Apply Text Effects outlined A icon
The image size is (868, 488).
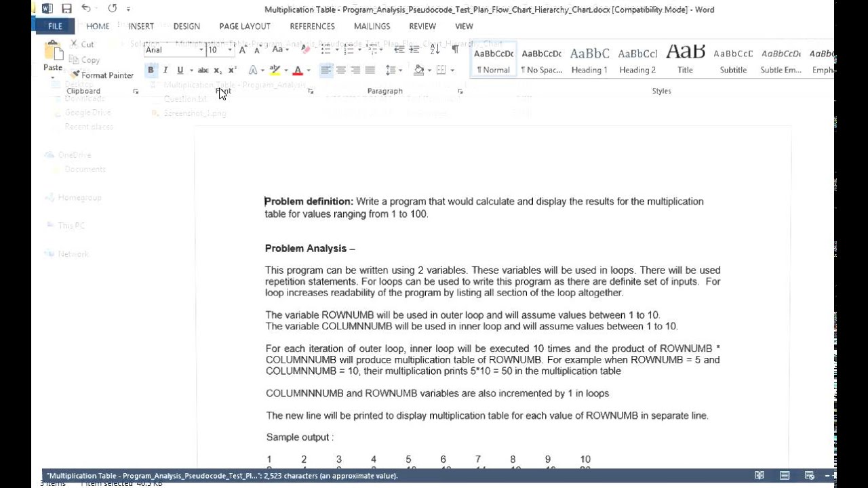pyautogui.click(x=253, y=70)
